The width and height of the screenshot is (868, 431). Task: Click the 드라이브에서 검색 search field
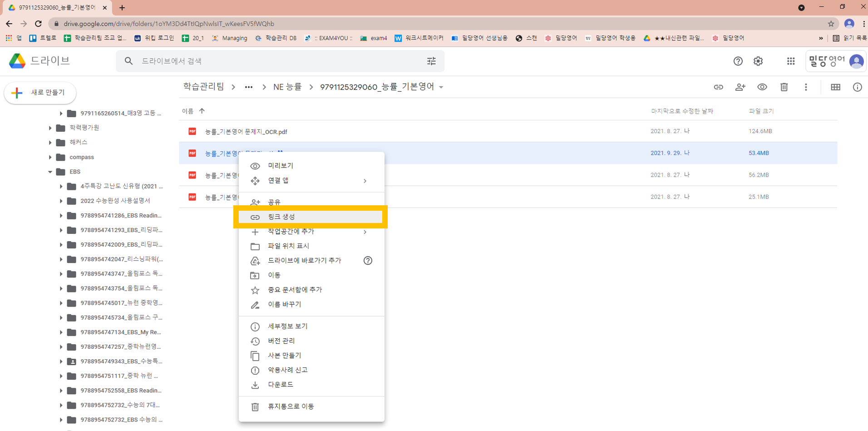pyautogui.click(x=280, y=61)
